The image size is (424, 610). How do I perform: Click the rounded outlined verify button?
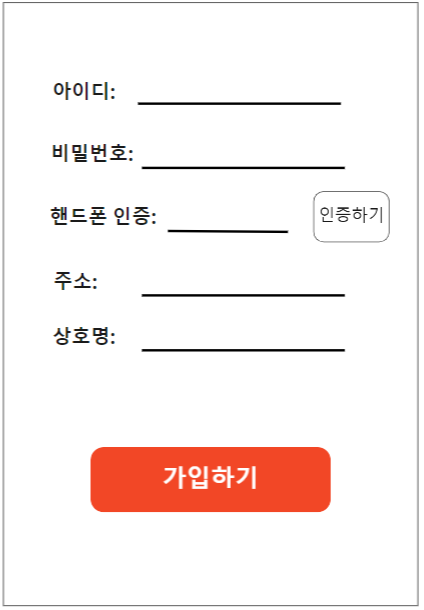click(x=351, y=217)
